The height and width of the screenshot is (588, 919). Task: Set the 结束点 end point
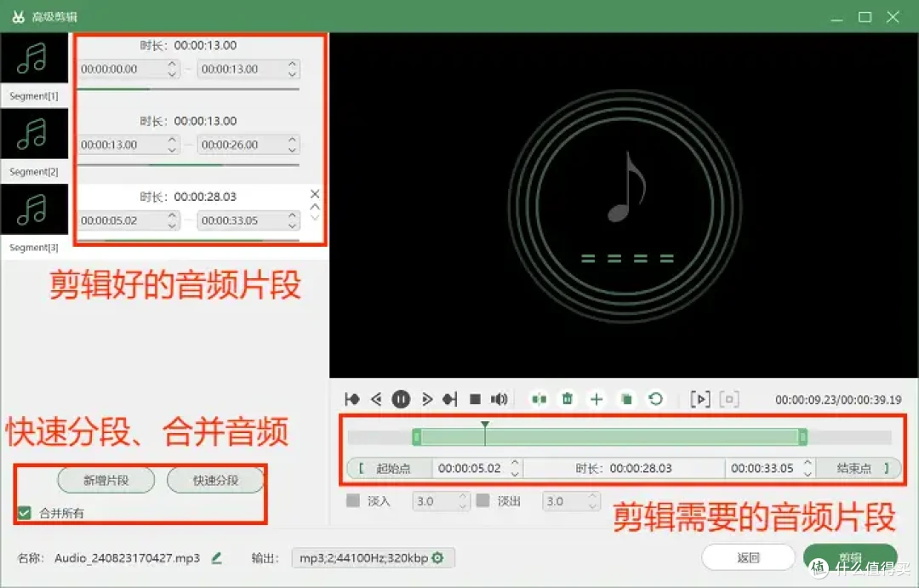[x=859, y=468]
